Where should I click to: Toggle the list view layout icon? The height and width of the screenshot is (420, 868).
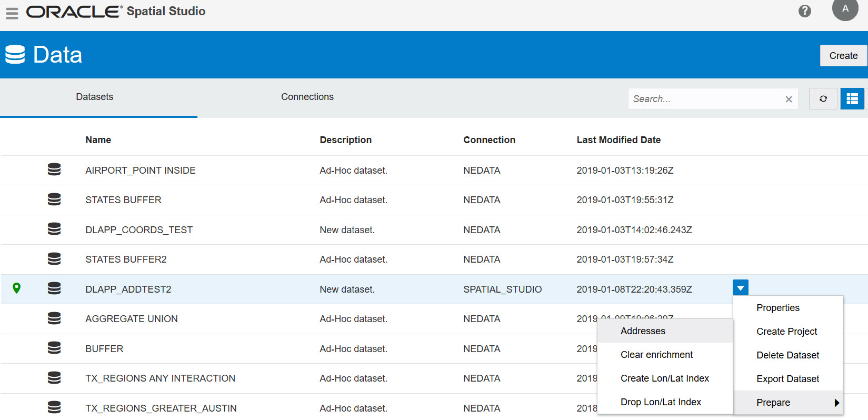852,99
